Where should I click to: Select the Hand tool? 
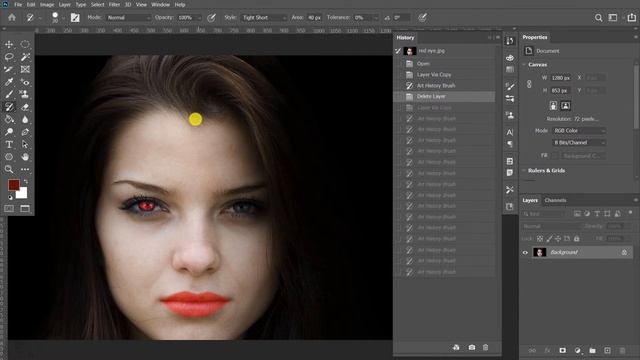(25, 157)
